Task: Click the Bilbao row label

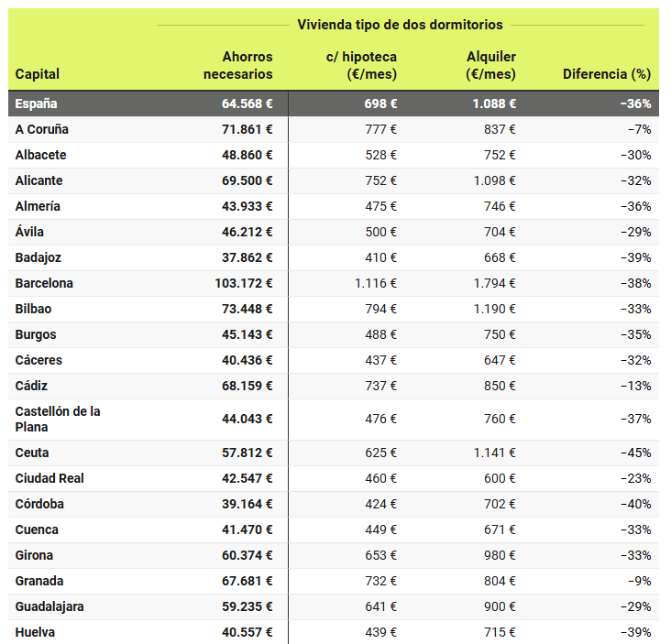Action: (34, 309)
